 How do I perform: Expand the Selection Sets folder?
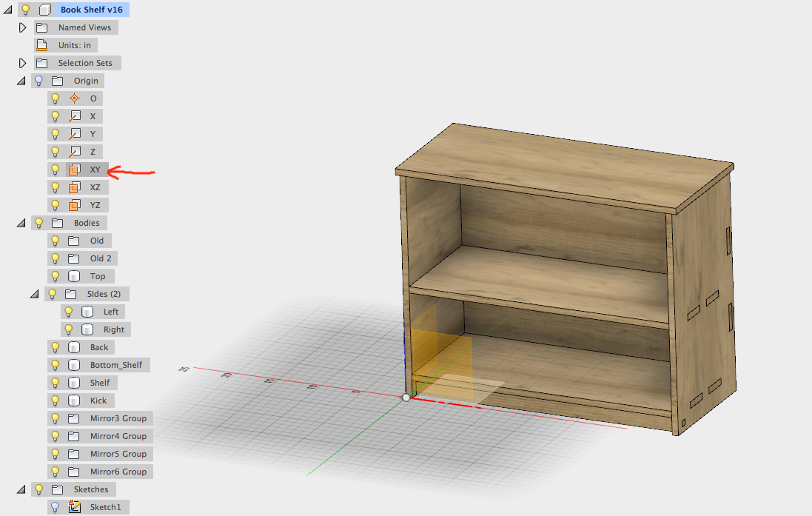[21, 62]
